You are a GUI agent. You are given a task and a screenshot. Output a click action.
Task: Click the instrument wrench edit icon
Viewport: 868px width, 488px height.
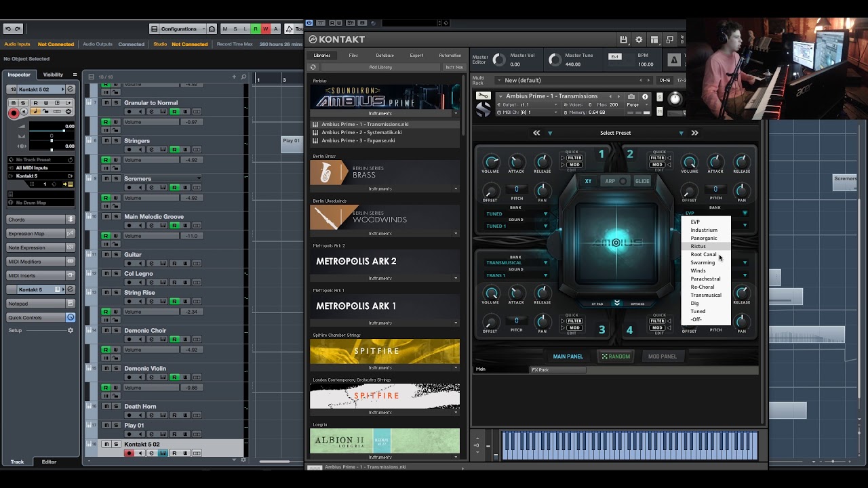483,96
